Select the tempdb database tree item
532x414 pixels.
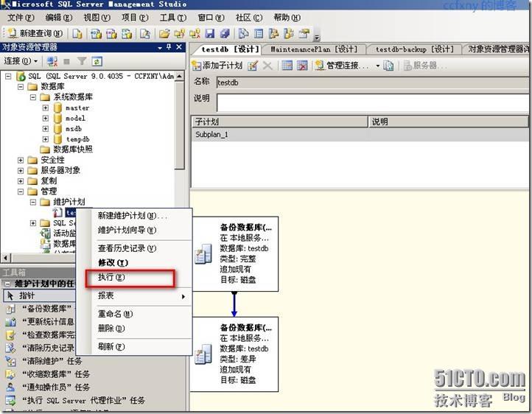coord(77,139)
